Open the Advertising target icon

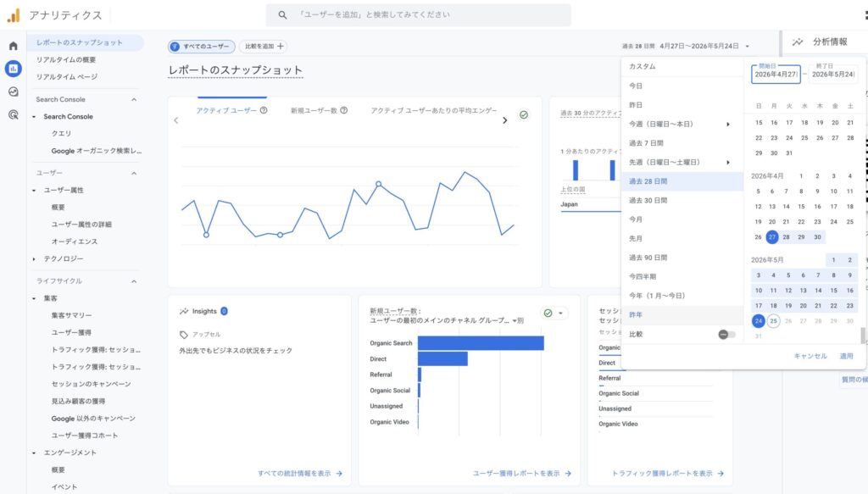click(14, 114)
